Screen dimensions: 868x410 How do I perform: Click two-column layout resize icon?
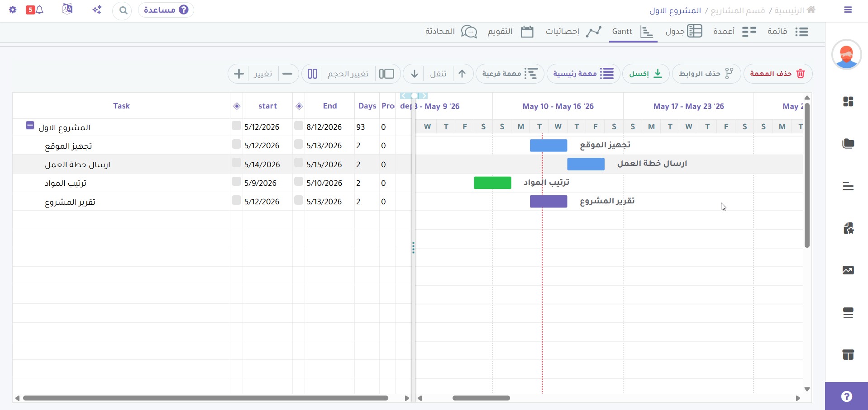click(x=312, y=74)
